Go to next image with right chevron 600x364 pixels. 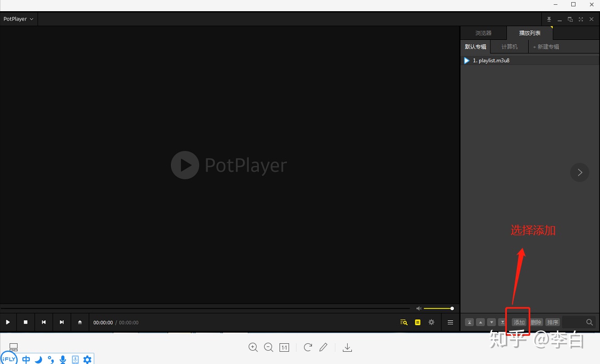[x=580, y=172]
